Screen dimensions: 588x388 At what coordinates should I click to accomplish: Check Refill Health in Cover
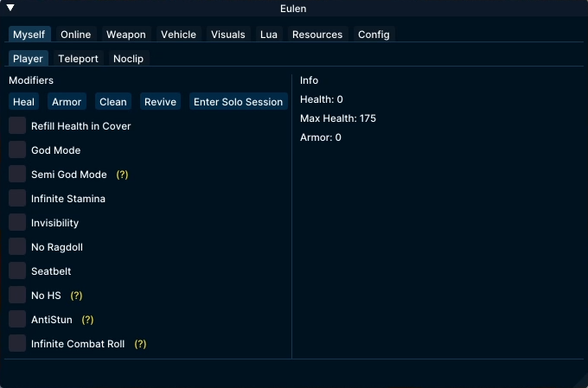click(x=17, y=125)
